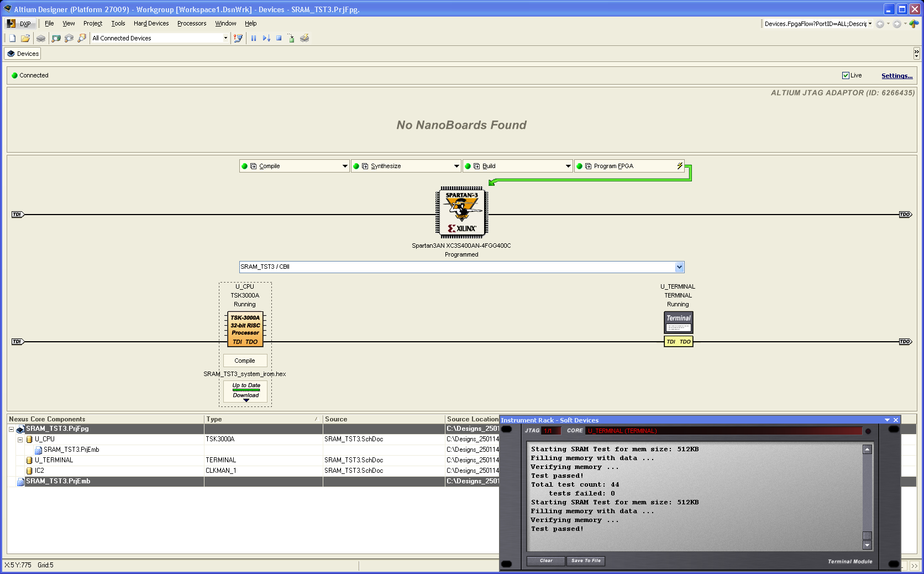Click the Spartan-3 Xilinx FPGA chip icon
The height and width of the screenshot is (574, 924).
click(461, 212)
